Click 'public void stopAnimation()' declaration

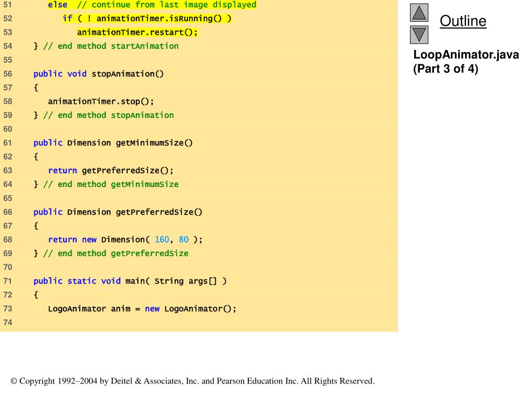tap(98, 74)
